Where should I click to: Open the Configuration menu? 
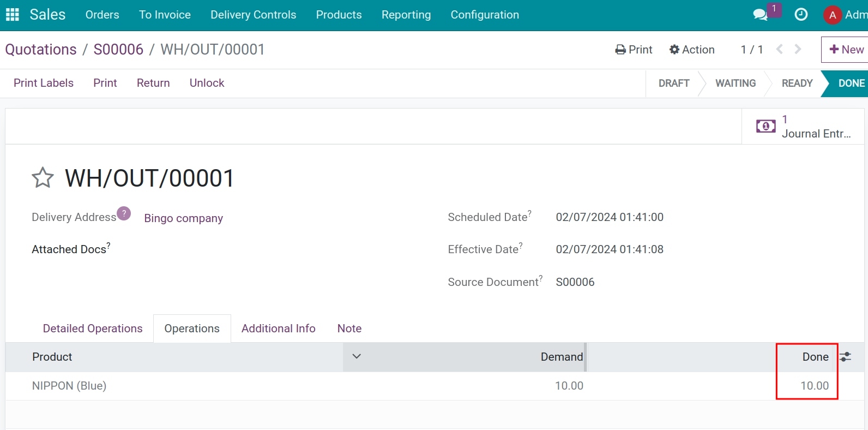click(x=485, y=15)
